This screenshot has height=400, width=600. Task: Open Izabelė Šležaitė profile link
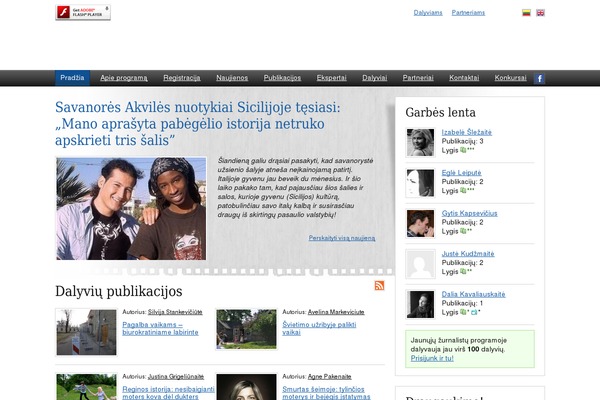tap(466, 132)
